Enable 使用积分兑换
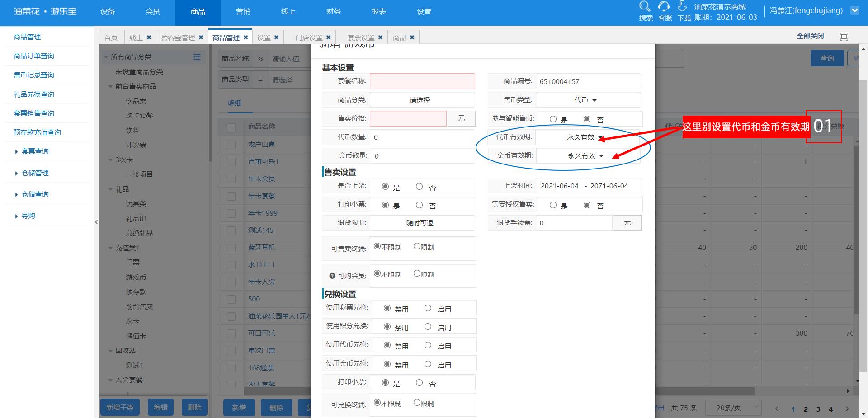The image size is (868, 418). [428, 327]
